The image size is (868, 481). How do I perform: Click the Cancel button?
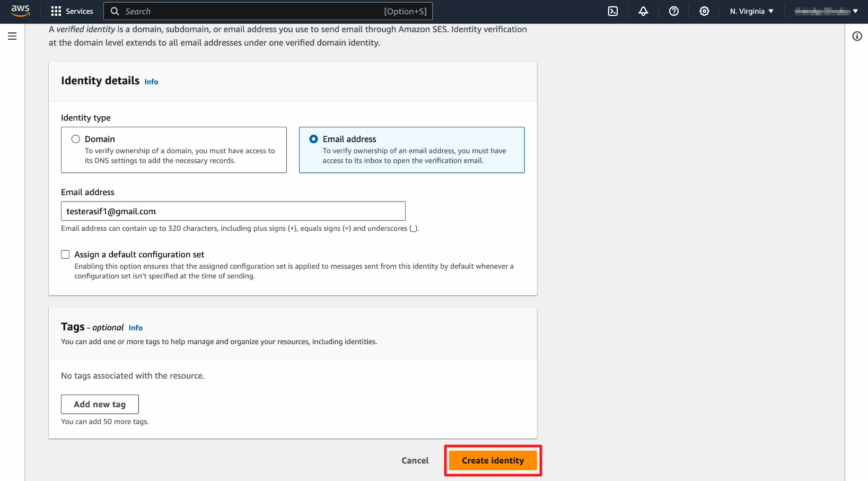click(415, 460)
